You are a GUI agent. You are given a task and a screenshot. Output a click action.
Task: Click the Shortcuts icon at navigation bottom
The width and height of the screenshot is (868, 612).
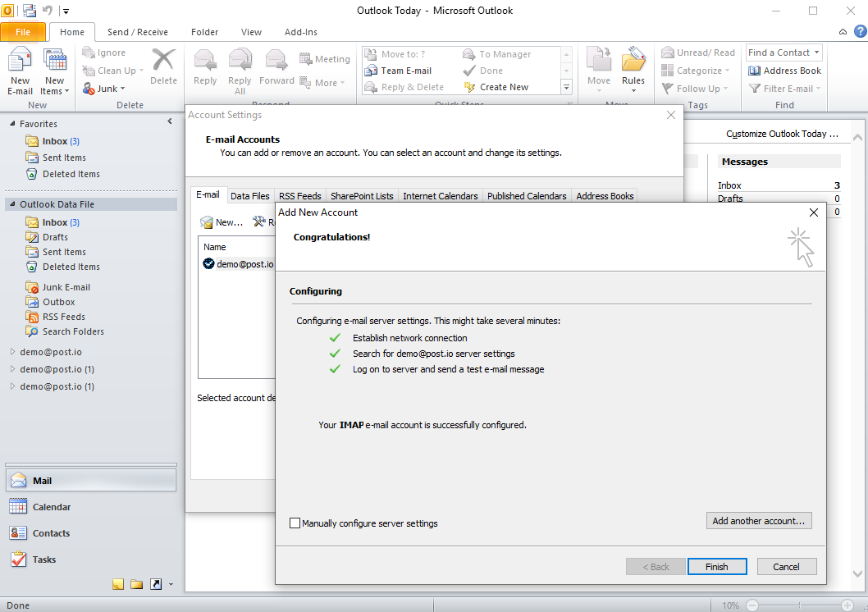click(x=156, y=584)
